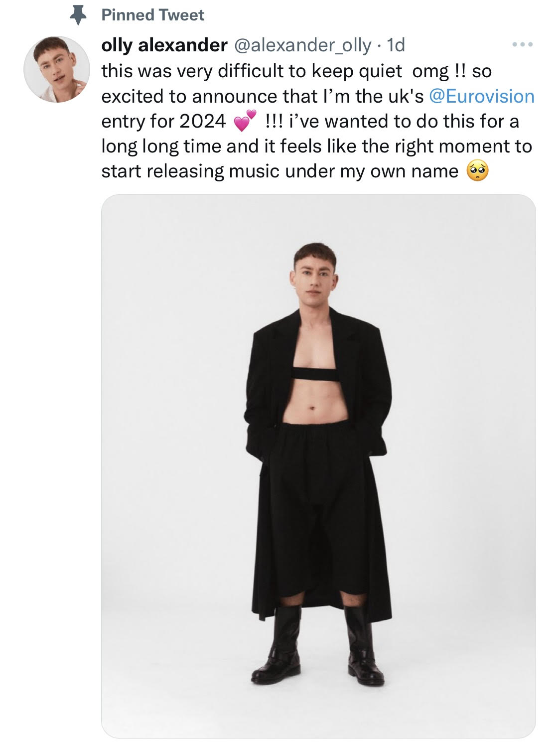Click the word "omg" in the tweet
The image size is (560, 744).
tap(430, 71)
